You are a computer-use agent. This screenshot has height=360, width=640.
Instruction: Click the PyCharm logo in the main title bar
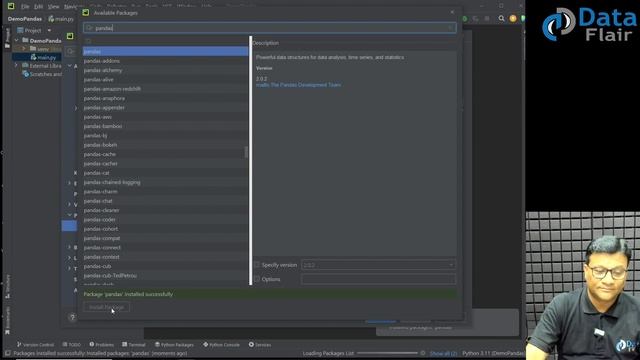point(11,6)
